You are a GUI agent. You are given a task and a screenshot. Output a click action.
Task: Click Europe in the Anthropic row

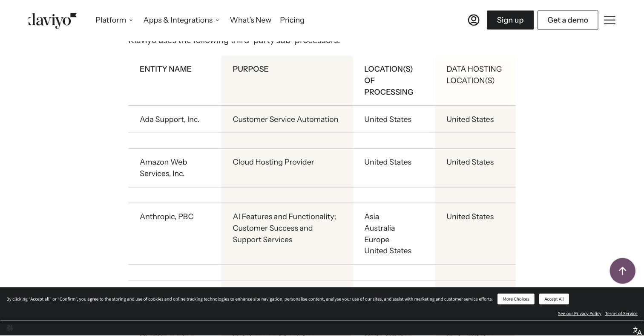(x=377, y=240)
